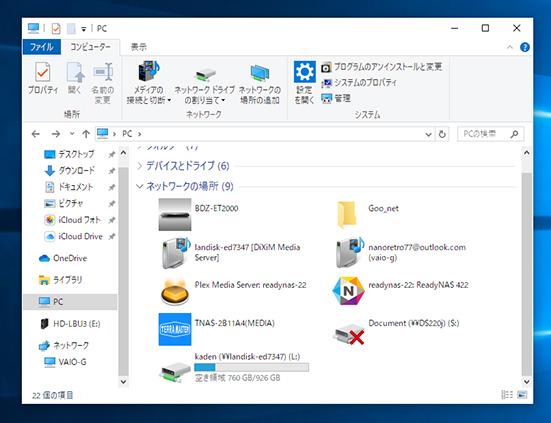This screenshot has width=551, height=423.
Task: Open the recent locations dropdown arrow
Action: pyautogui.click(x=72, y=134)
